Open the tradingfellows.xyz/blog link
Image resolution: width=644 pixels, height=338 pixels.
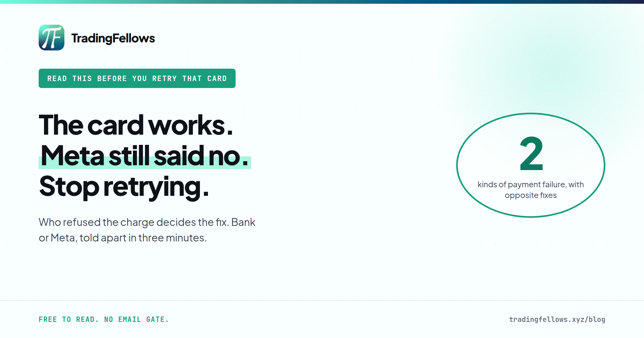pos(557,319)
